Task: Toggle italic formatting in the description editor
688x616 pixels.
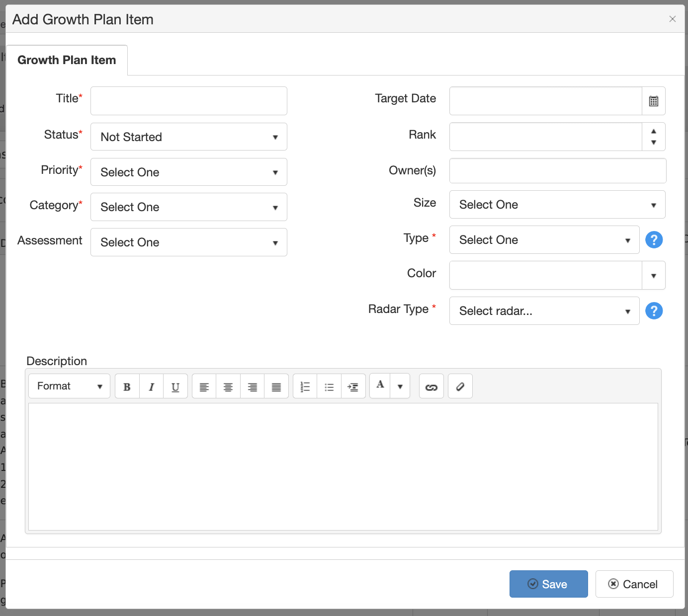Action: click(x=152, y=386)
